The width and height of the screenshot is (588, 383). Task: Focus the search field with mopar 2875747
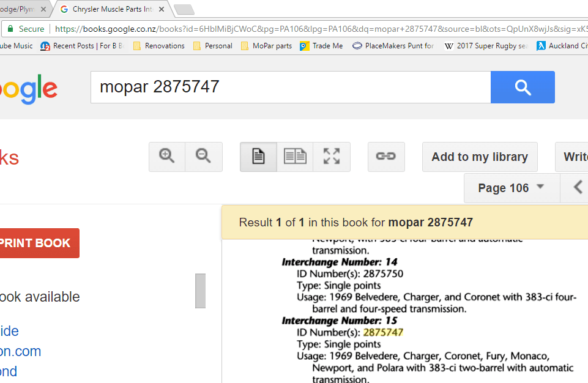tap(291, 87)
